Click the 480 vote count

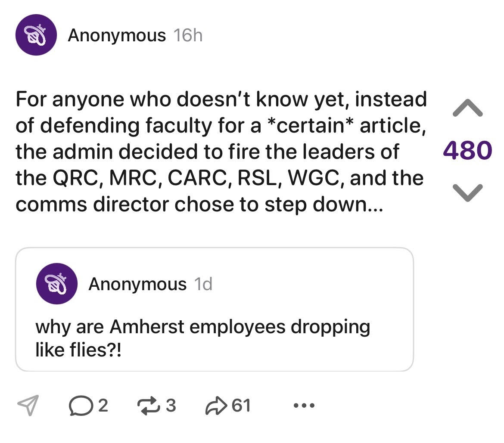pyautogui.click(x=467, y=151)
